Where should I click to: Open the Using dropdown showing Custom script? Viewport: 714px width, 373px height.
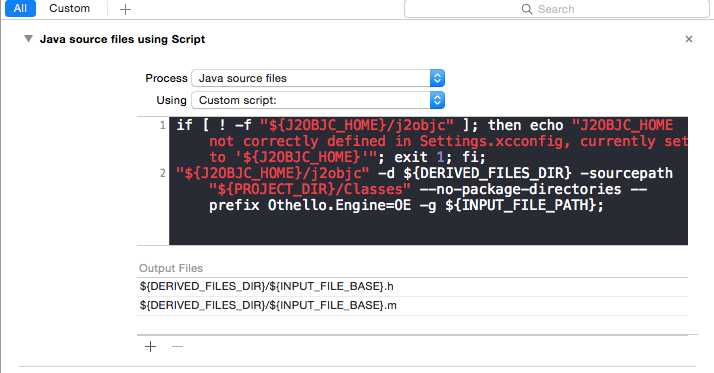pyautogui.click(x=318, y=100)
